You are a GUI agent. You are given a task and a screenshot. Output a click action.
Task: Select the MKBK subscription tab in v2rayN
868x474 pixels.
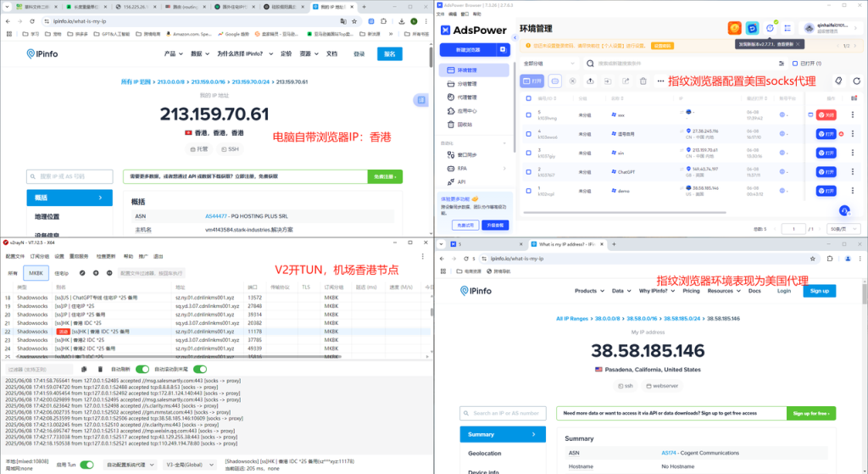(36, 273)
